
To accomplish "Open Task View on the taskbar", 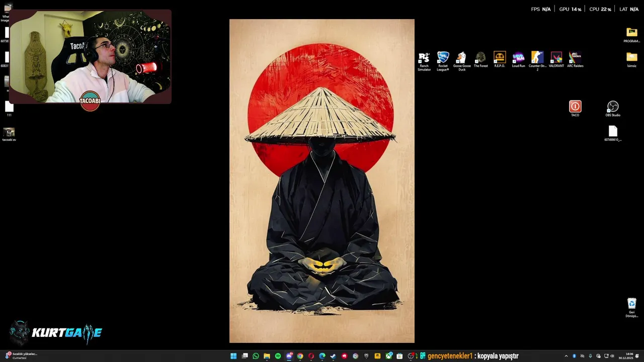I will tap(245, 356).
